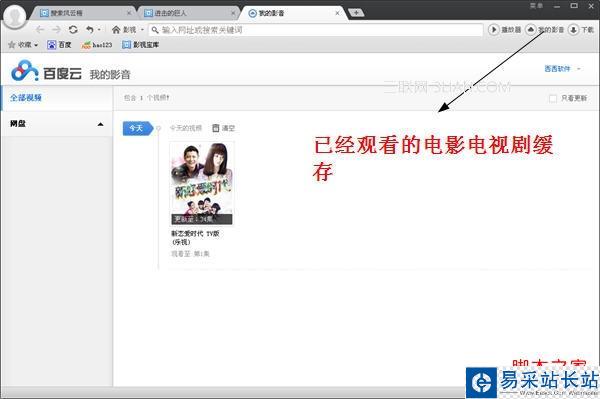Click the 我的影音 page heading
The height and width of the screenshot is (399, 600).
(x=110, y=74)
